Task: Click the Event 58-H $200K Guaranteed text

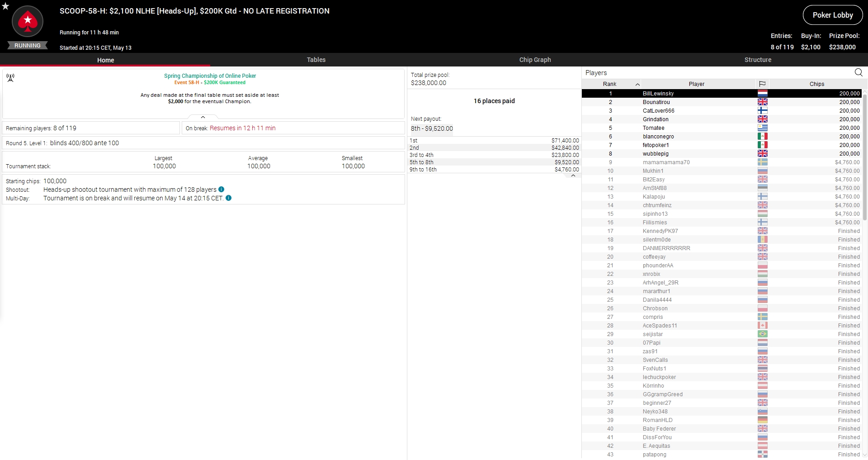Action: (210, 82)
